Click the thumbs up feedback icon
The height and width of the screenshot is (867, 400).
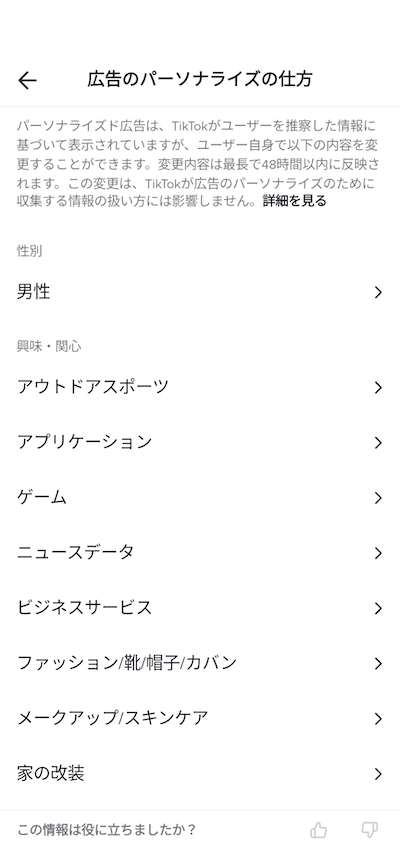click(x=319, y=830)
